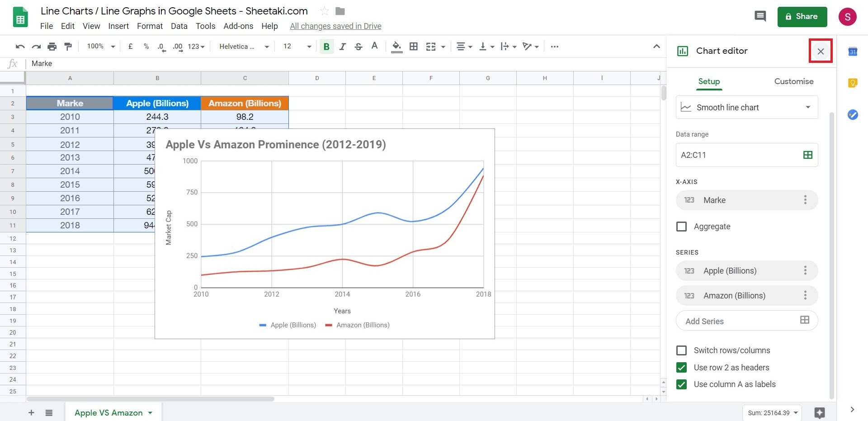Image resolution: width=868 pixels, height=421 pixels.
Task: Click the data range A2:C11 field
Action: [747, 155]
